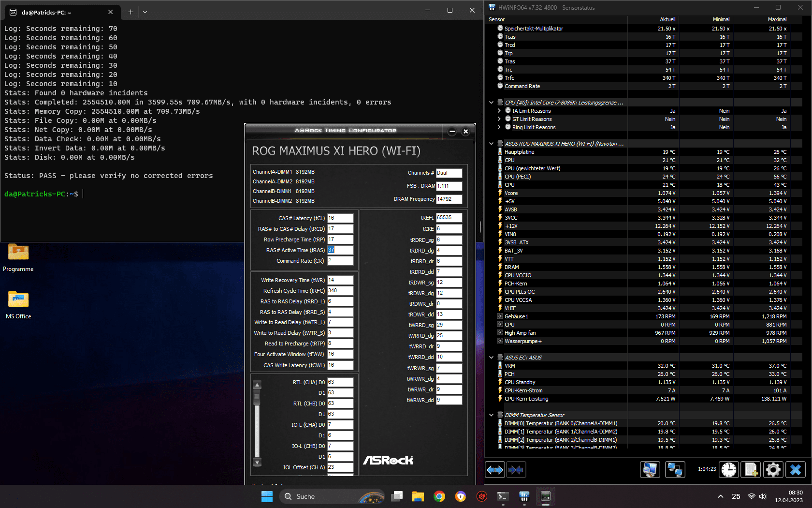Start logging with the log file icon

tap(751, 470)
